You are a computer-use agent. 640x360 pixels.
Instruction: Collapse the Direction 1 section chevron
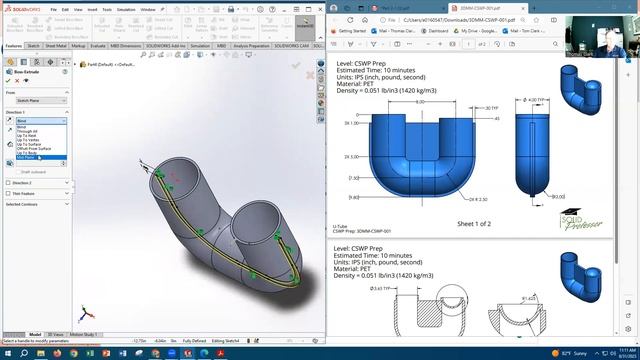[x=67, y=112]
